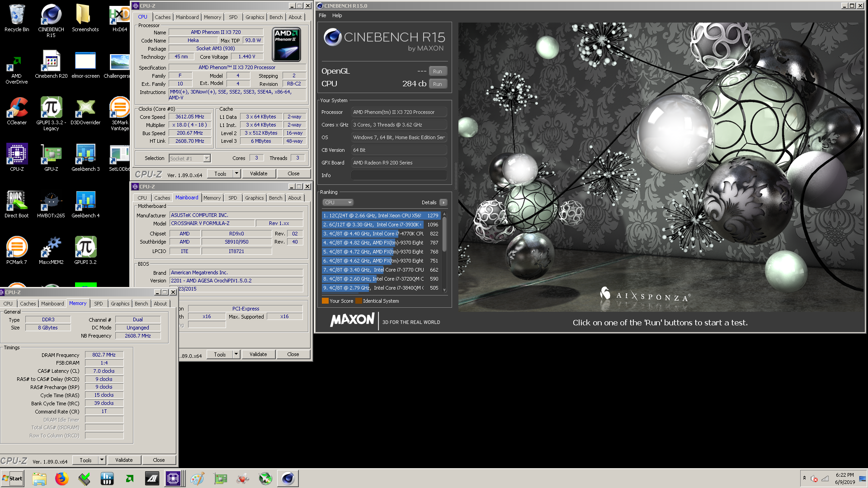Open processor Selection Socket #1 dropdown

click(190, 159)
